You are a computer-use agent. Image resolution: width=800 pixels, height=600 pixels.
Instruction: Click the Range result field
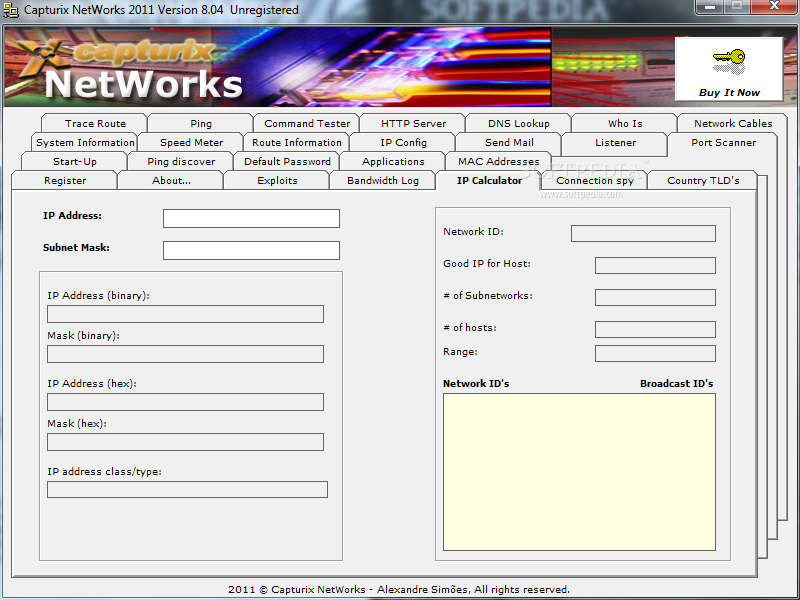655,354
